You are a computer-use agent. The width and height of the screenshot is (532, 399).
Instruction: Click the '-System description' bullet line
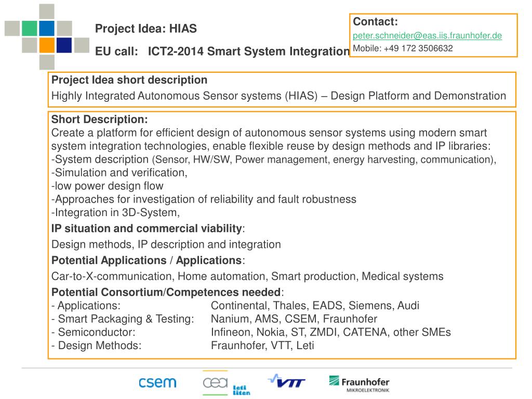[273, 159]
